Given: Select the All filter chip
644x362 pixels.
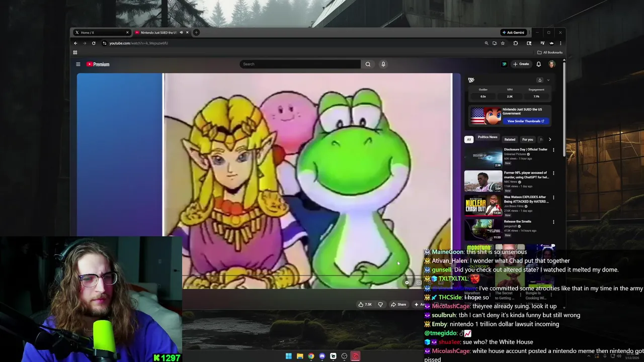Looking at the screenshot, I should (x=469, y=139).
